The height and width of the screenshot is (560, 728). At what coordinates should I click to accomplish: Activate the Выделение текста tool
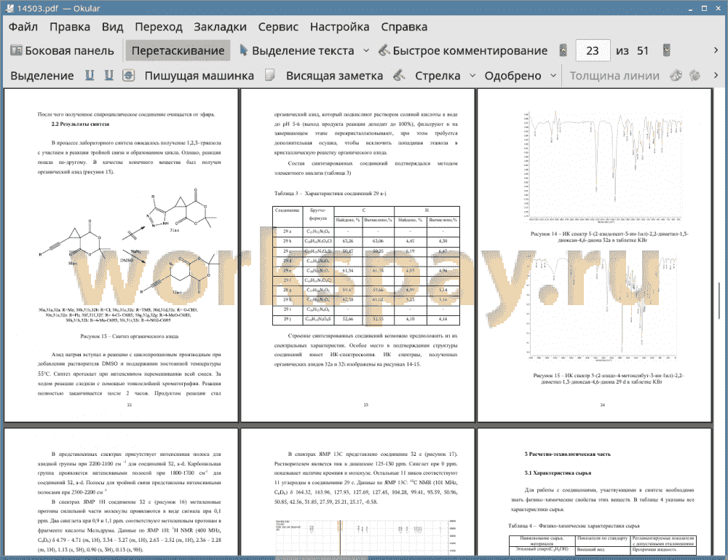[297, 51]
